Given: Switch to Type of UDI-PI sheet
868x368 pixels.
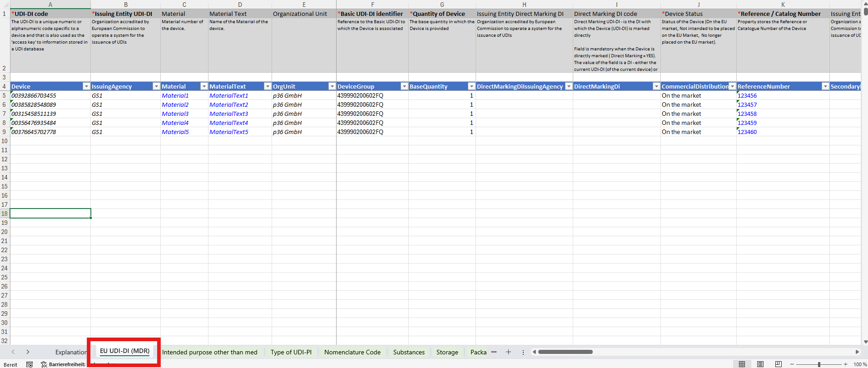Looking at the screenshot, I should coord(291,352).
